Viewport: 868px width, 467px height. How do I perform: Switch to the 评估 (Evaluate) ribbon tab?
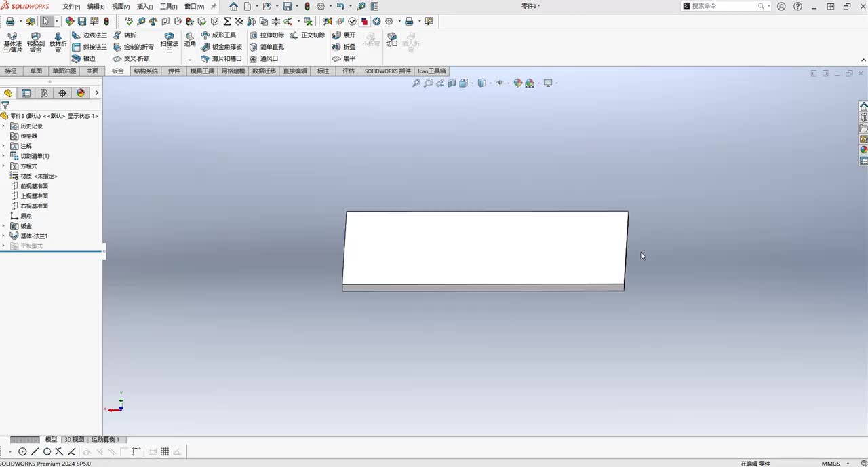click(x=349, y=71)
